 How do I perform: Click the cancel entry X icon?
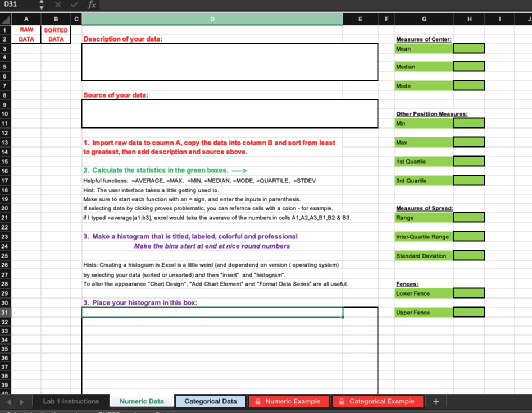[58, 4]
